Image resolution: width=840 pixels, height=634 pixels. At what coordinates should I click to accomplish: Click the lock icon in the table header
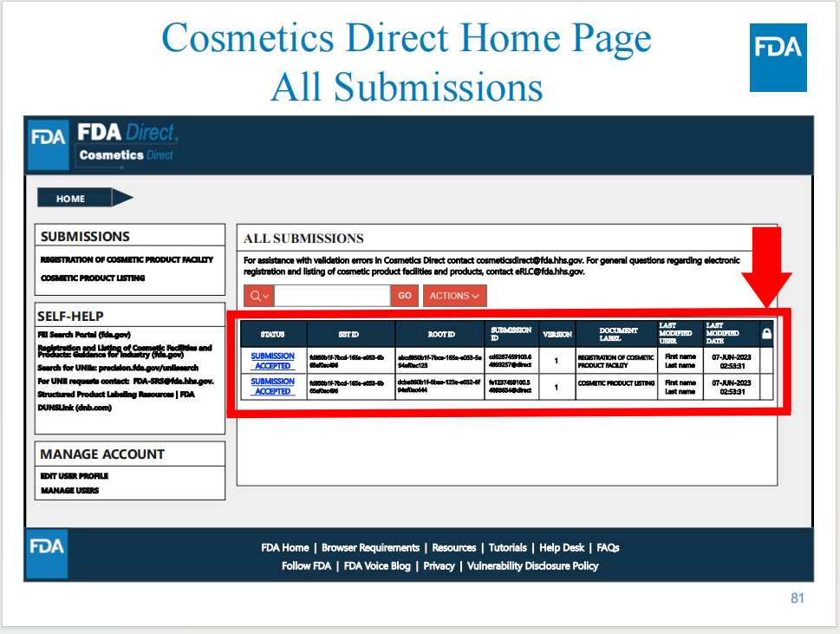[766, 333]
